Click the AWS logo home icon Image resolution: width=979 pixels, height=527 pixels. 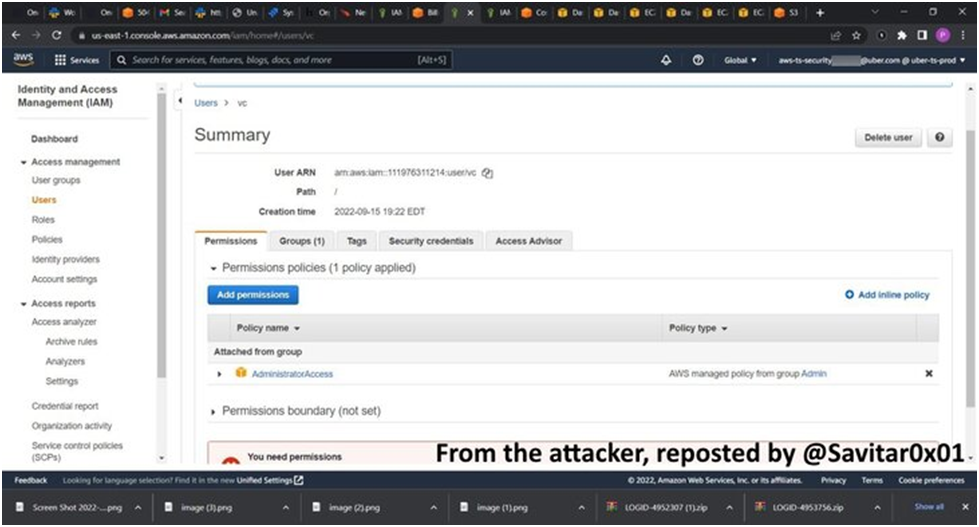point(23,60)
